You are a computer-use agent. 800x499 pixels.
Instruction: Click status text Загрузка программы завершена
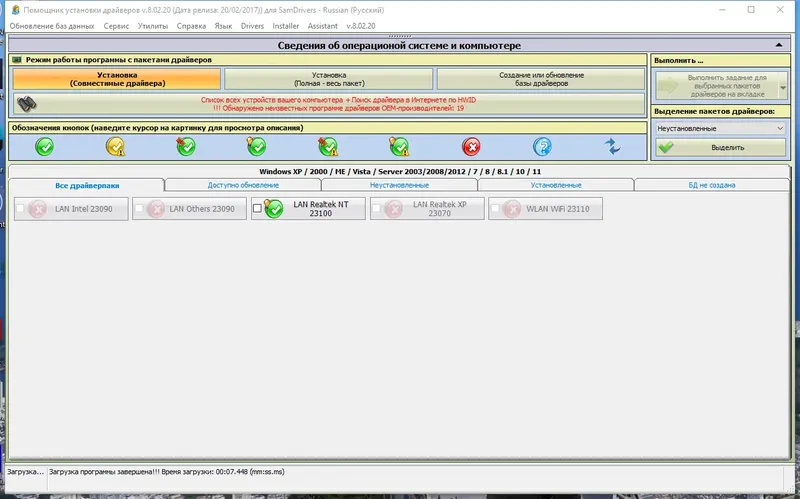tap(167, 472)
